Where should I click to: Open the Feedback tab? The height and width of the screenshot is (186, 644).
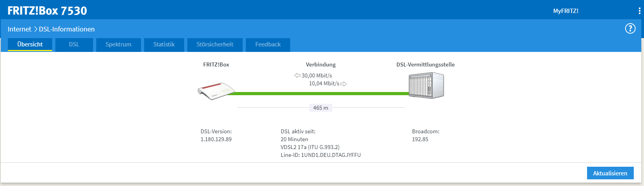[268, 44]
